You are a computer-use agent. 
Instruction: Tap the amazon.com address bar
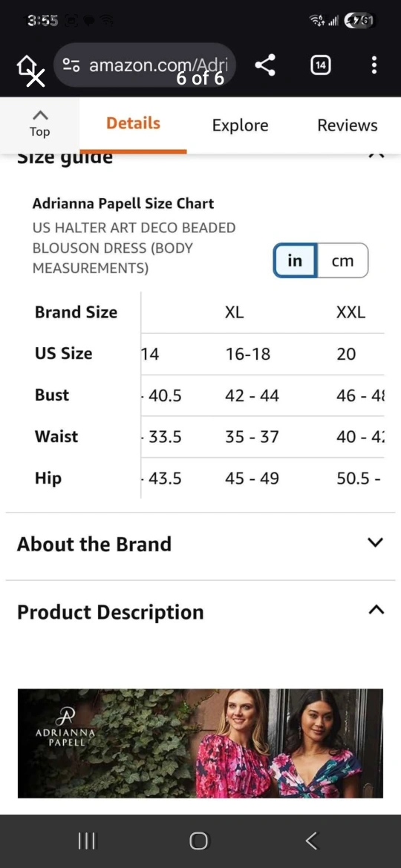(145, 65)
